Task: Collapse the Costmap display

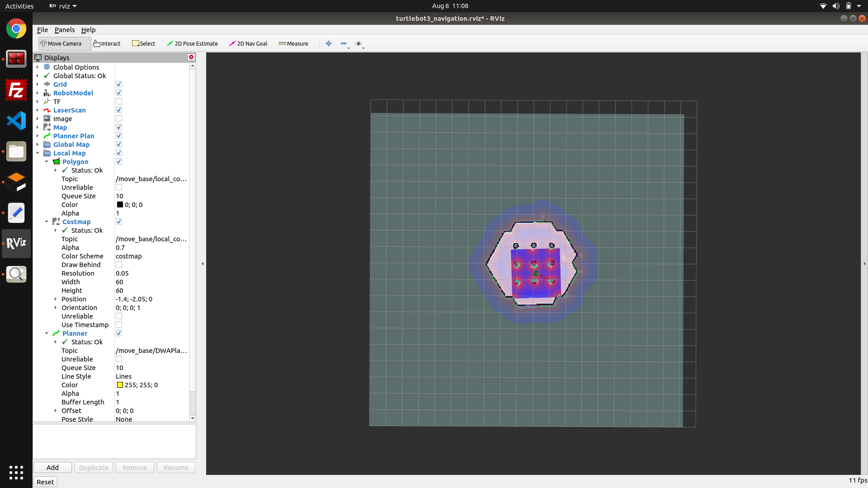Action: click(x=47, y=221)
